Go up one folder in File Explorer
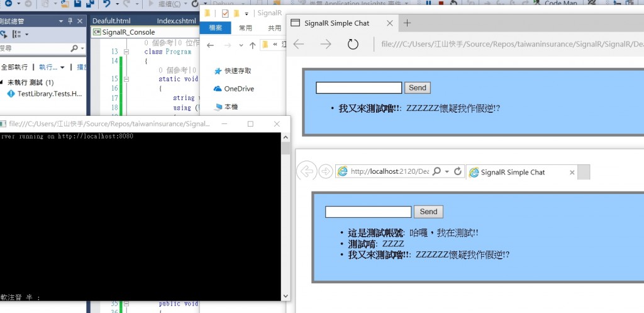Image resolution: width=644 pixels, height=313 pixels. pyautogui.click(x=253, y=45)
